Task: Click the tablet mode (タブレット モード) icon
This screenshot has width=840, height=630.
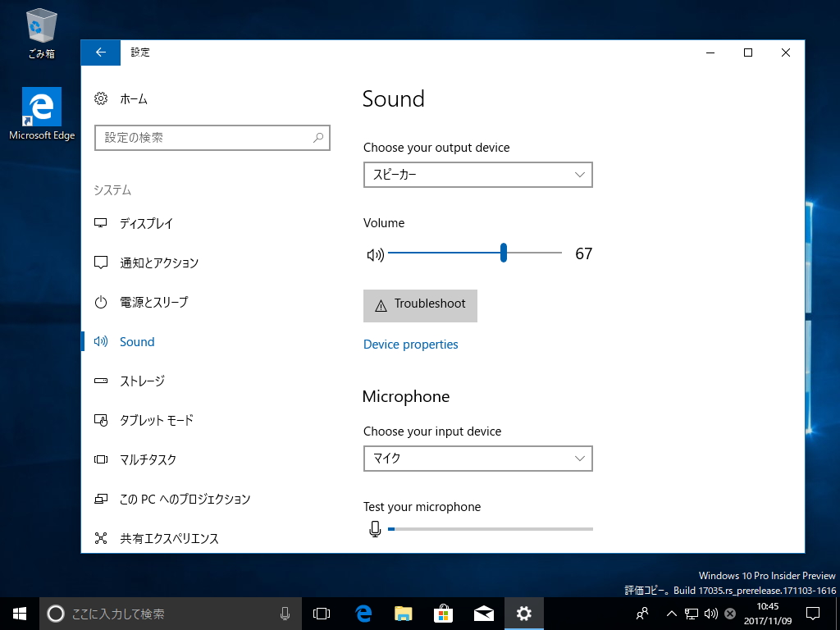Action: pos(101,420)
